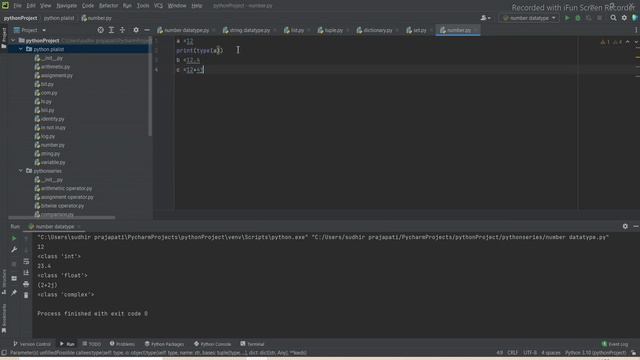This screenshot has height=360, width=640.
Task: Open the VCS menu
Action: (158, 6)
